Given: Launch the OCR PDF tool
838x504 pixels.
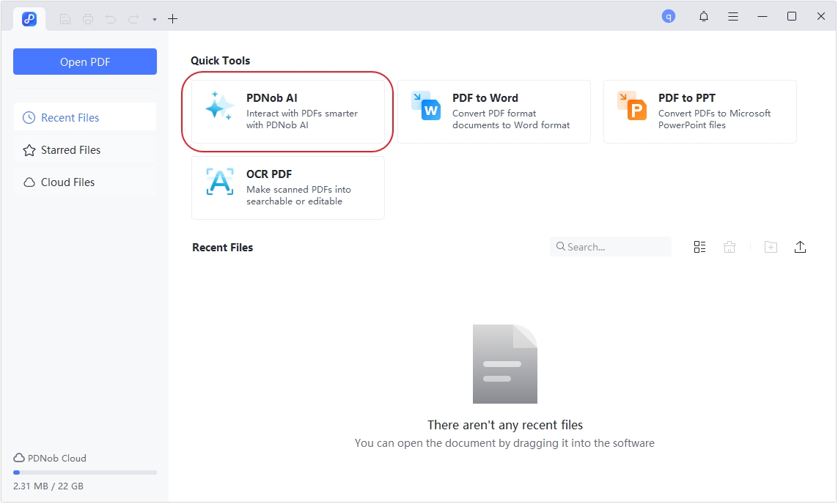Looking at the screenshot, I should click(287, 188).
